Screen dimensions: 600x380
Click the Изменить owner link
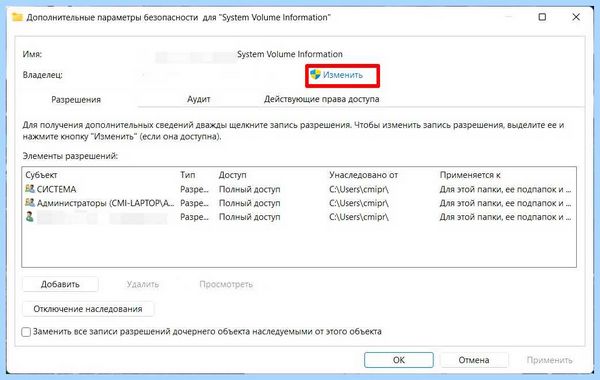342,75
